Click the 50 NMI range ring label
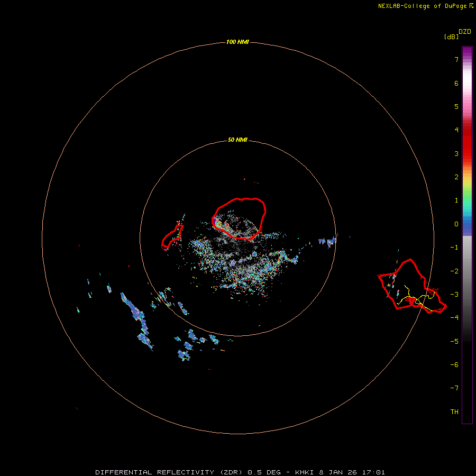 tap(237, 140)
